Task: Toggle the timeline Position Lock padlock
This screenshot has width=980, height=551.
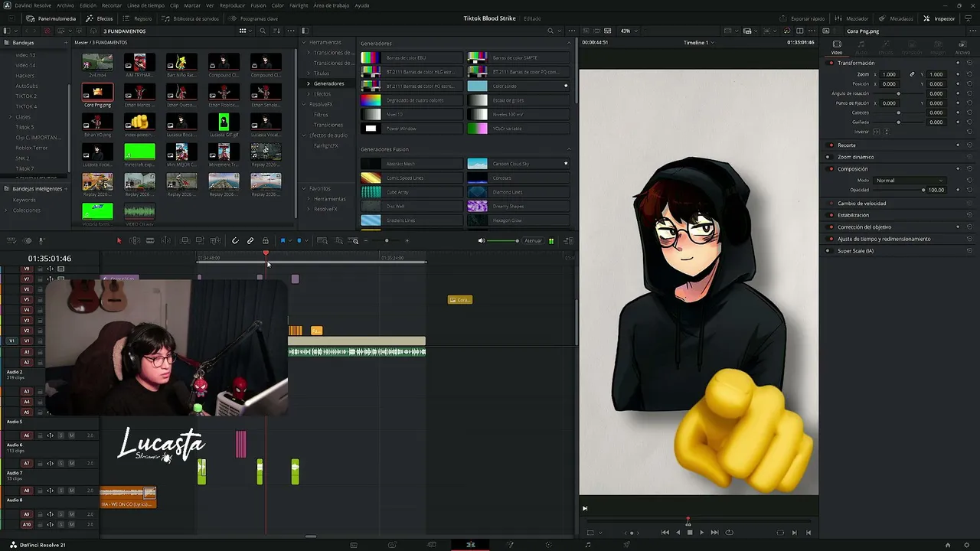Action: click(x=266, y=241)
